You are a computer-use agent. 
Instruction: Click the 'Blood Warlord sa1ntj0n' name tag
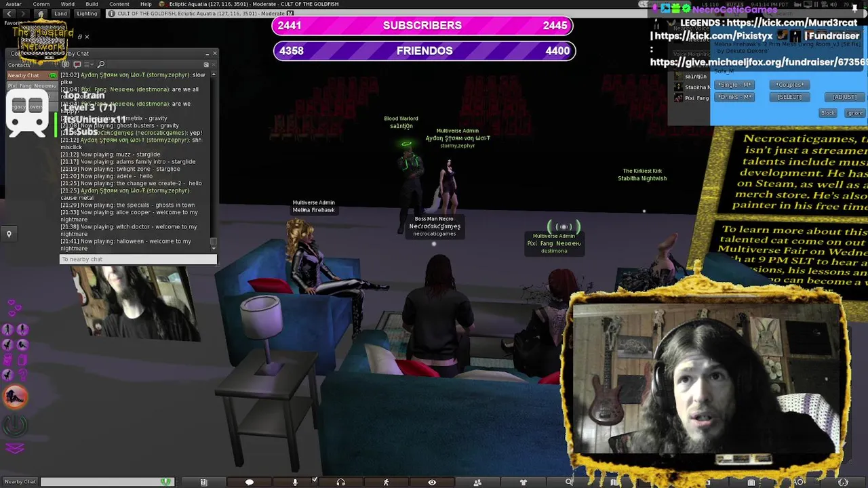tap(401, 123)
